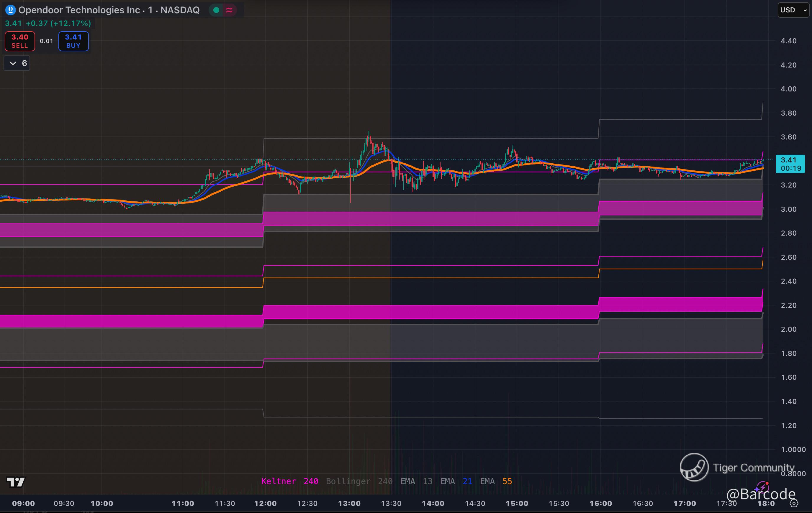Click the TradingView logo at bottom left

click(16, 482)
